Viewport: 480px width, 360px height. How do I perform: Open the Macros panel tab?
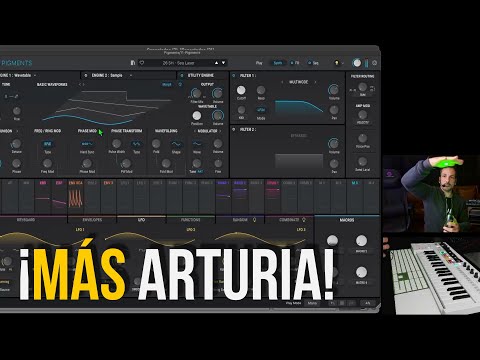tap(347, 220)
